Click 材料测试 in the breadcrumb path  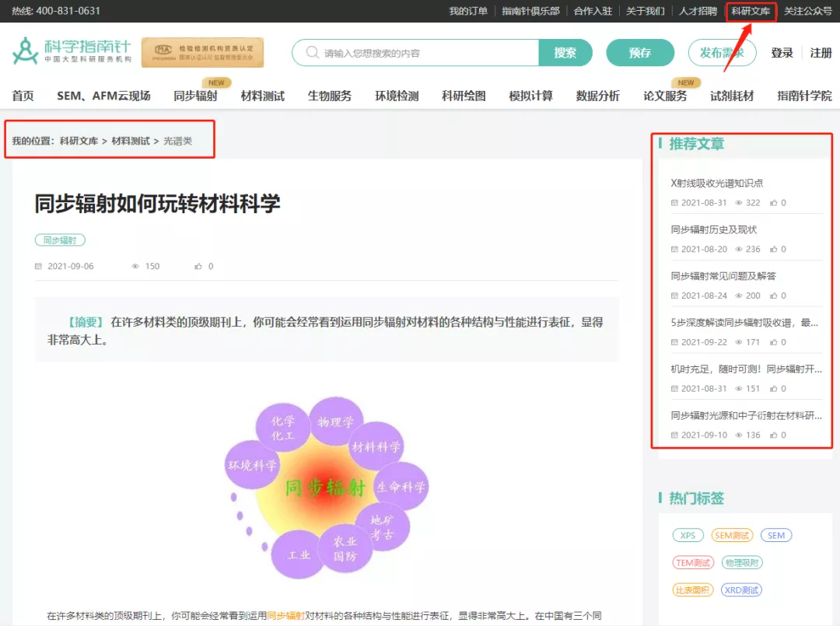tap(131, 141)
